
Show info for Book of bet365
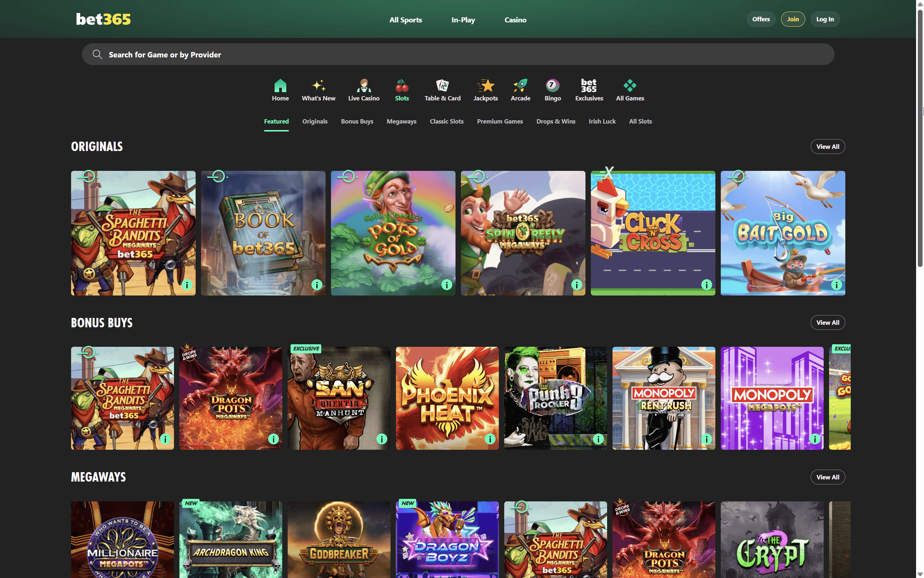click(317, 285)
